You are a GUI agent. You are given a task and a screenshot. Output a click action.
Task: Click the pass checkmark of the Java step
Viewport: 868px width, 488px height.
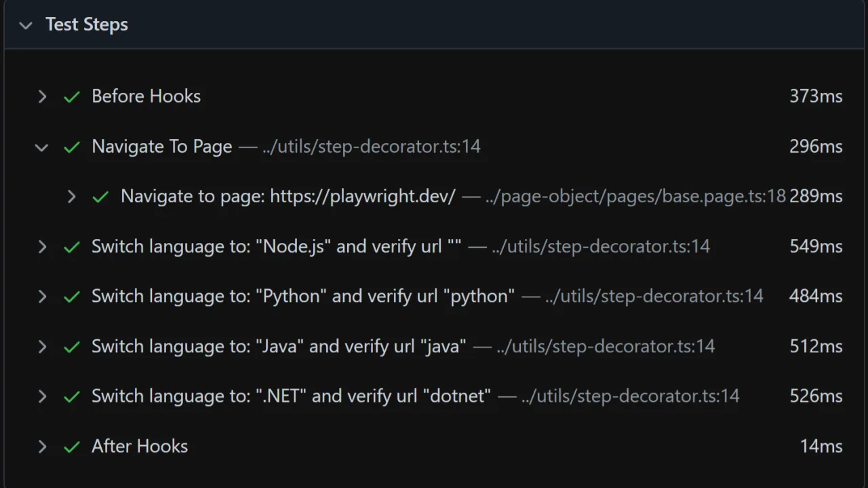coord(72,347)
